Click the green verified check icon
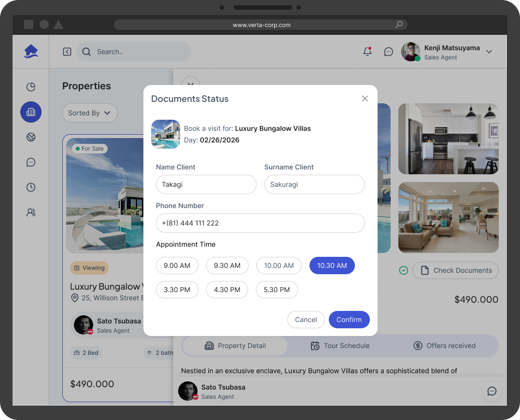520x420 pixels. (x=404, y=270)
